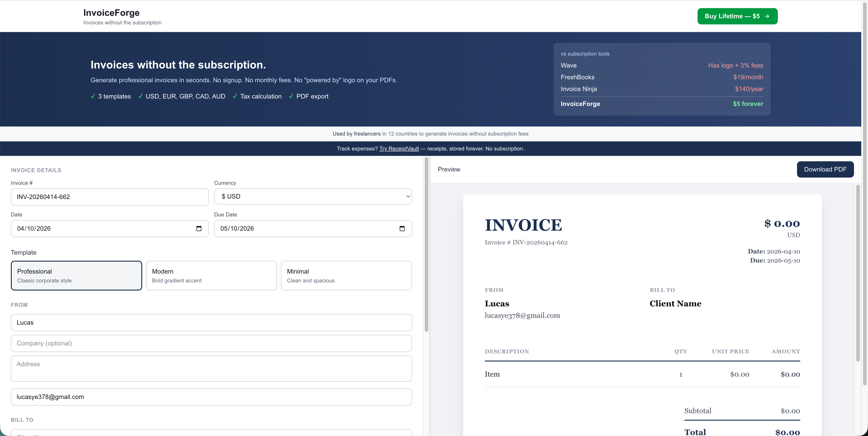Select the Modern template

[211, 275]
